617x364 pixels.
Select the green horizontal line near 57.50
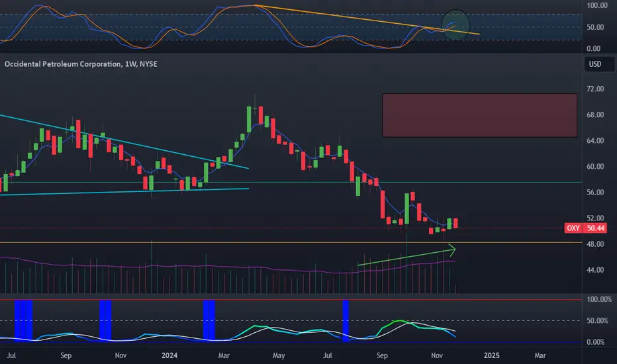pyautogui.click(x=291, y=182)
